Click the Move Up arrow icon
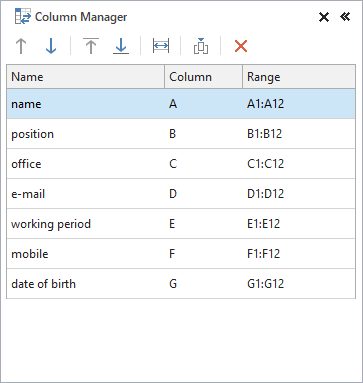This screenshot has height=383, width=363. (21, 46)
